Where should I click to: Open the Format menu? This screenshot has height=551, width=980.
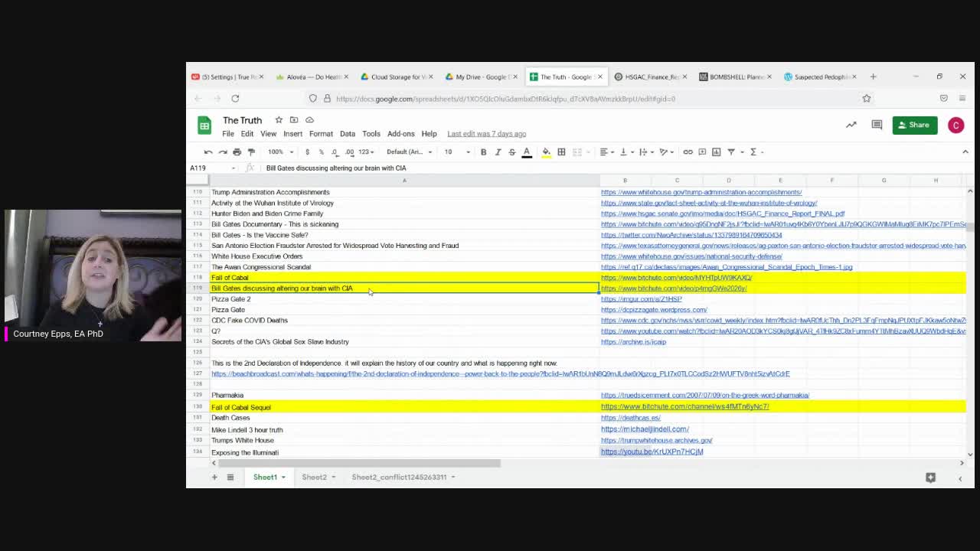(321, 134)
